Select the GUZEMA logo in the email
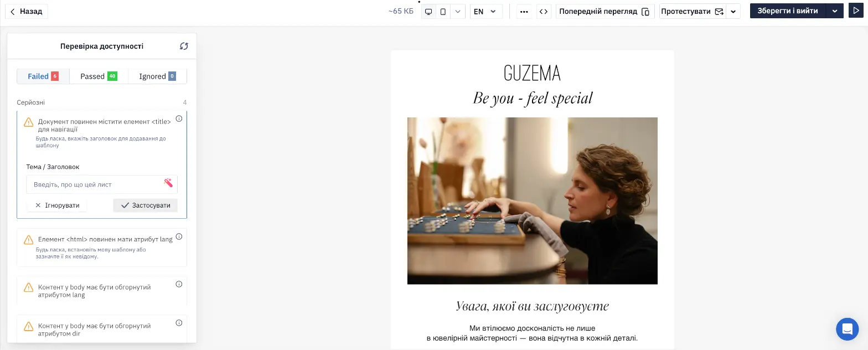Image resolution: width=868 pixels, height=350 pixels. (x=532, y=73)
